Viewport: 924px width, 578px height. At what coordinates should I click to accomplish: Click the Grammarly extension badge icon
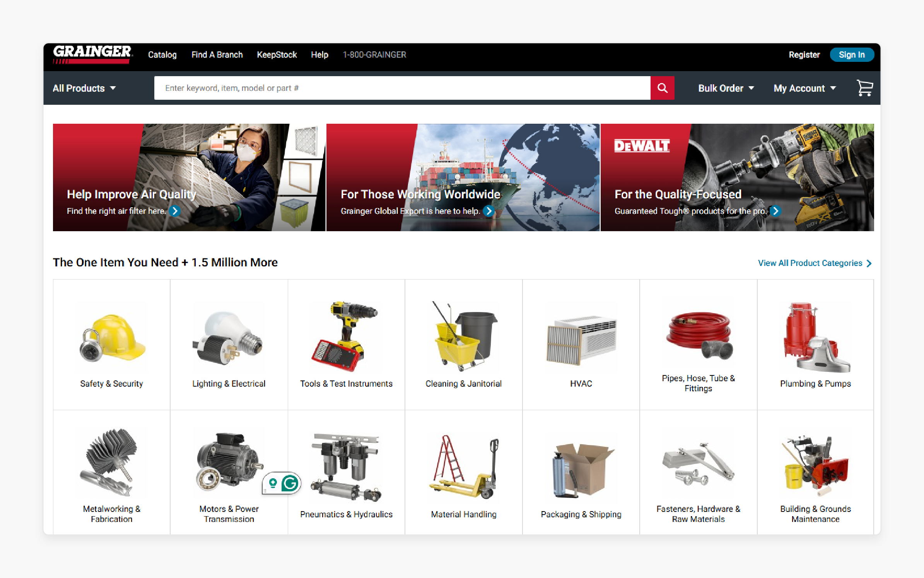pos(290,483)
